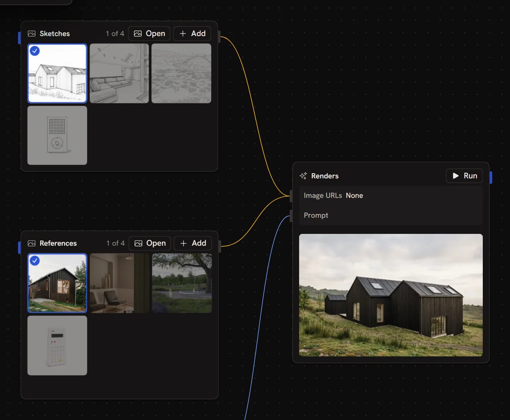The image size is (510, 420).
Task: Open the rendered black house output image
Action: tap(391, 295)
